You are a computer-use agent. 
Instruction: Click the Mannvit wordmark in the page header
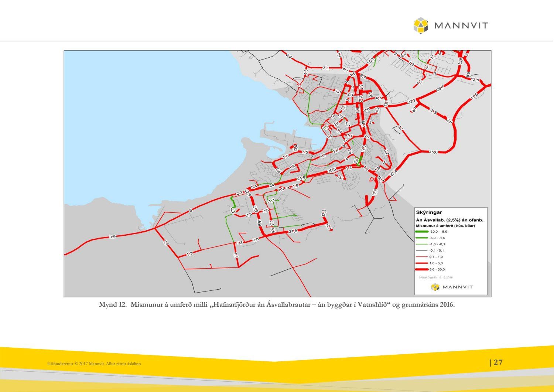click(461, 25)
